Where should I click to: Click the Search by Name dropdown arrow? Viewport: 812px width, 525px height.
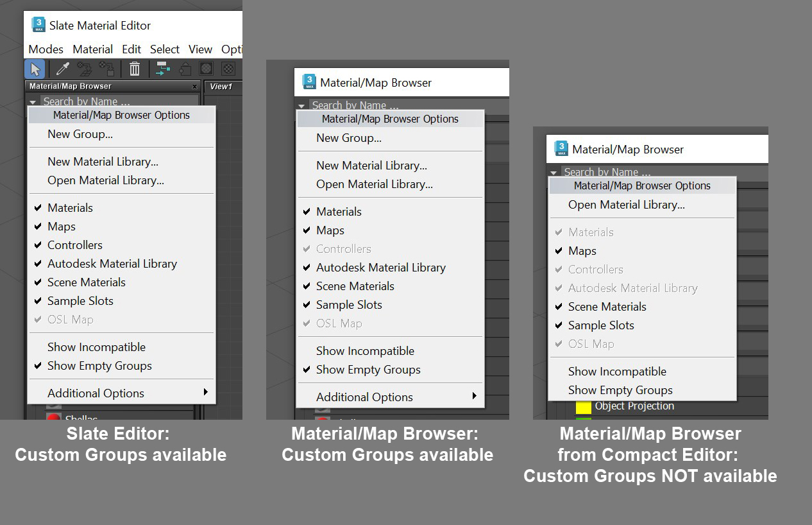tap(32, 101)
